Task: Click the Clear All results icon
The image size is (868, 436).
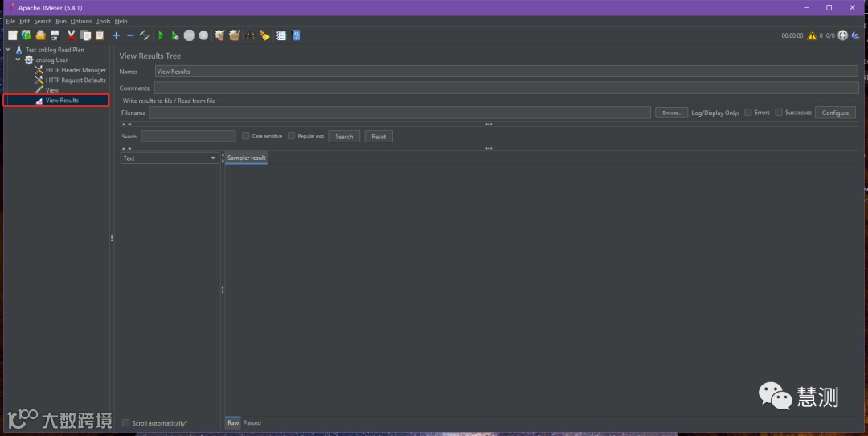Action: 234,35
